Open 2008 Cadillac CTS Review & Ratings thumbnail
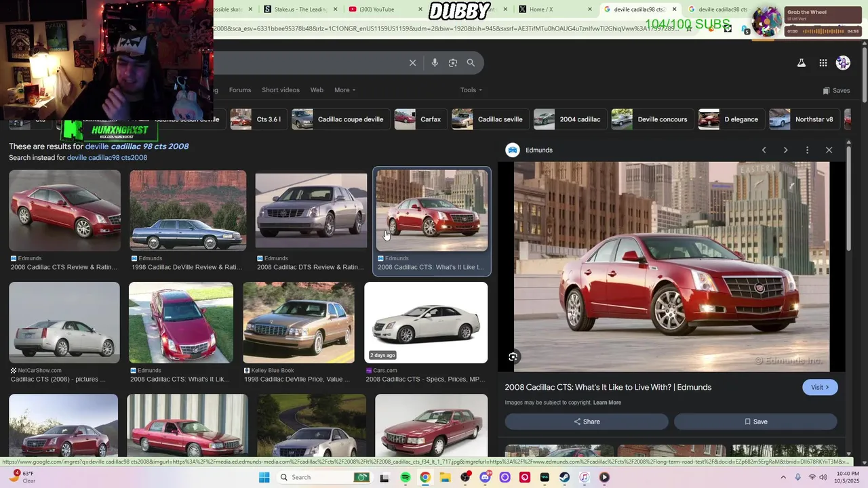Image resolution: width=868 pixels, height=488 pixels. pyautogui.click(x=64, y=210)
